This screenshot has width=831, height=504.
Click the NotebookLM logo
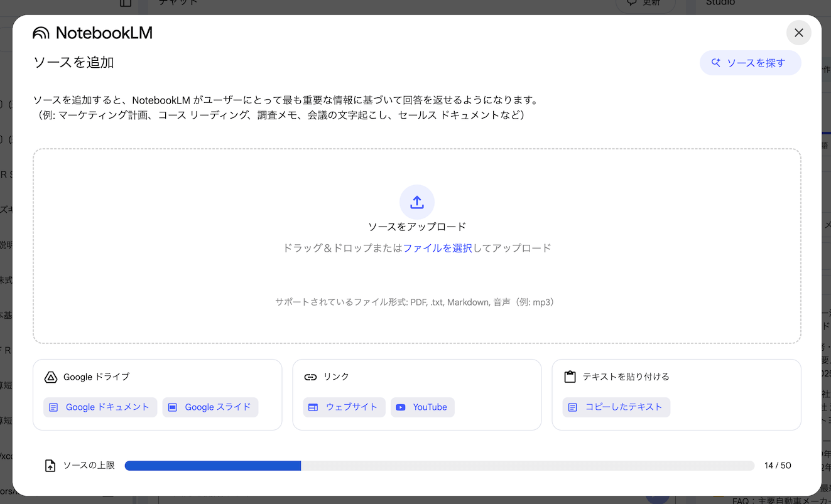(92, 33)
